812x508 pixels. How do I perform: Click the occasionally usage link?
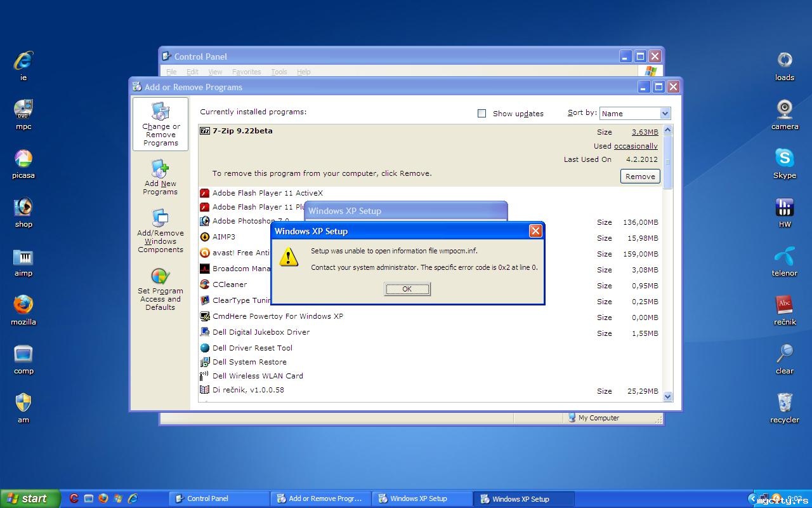pos(636,146)
